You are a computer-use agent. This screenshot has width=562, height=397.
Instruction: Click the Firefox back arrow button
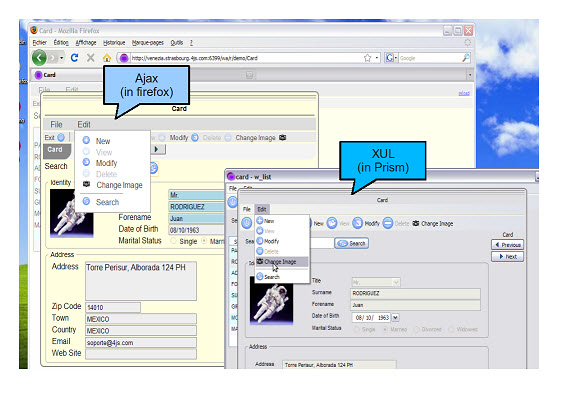[39, 58]
